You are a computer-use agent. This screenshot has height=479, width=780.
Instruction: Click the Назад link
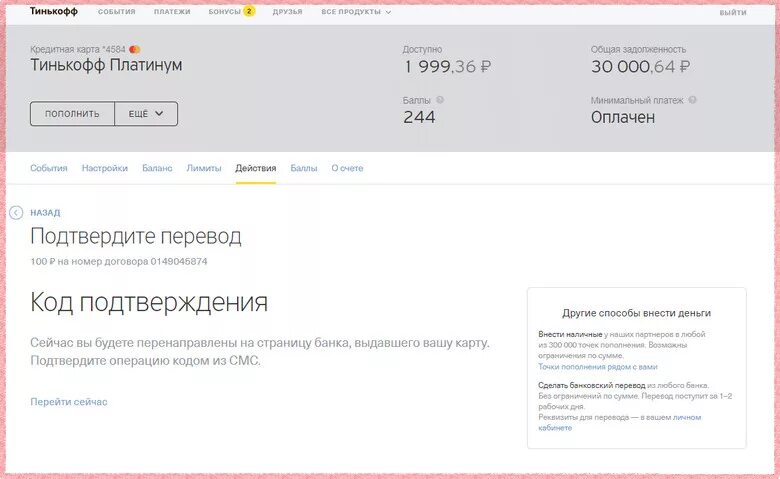[x=45, y=213]
